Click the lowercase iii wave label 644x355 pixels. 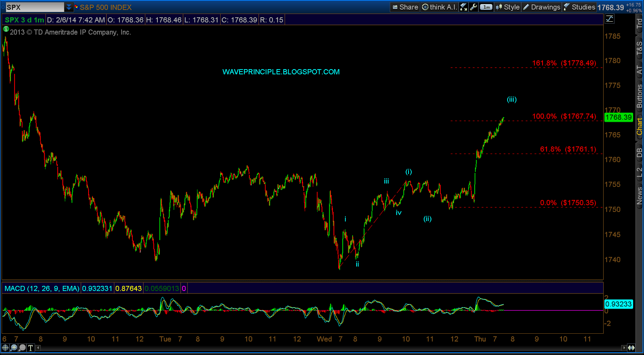pos(386,181)
